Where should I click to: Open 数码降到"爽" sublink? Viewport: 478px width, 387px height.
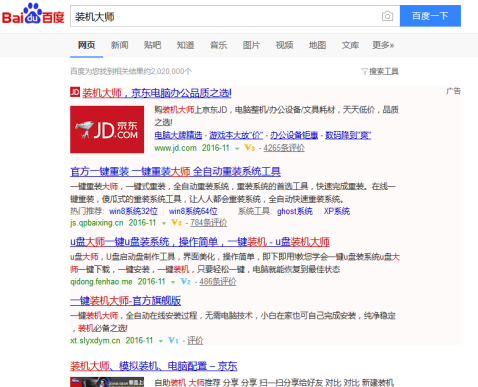tap(348, 135)
